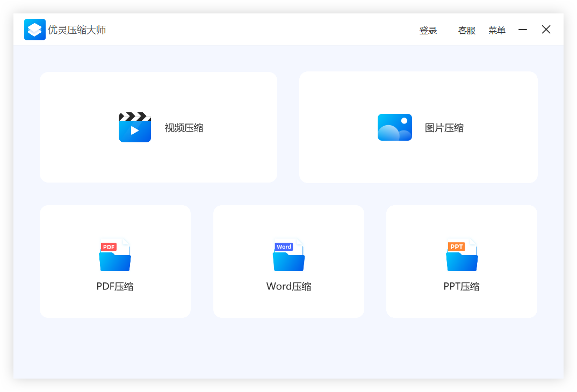Select the 视频压缩 text label
The width and height of the screenshot is (577, 392).
pos(184,128)
